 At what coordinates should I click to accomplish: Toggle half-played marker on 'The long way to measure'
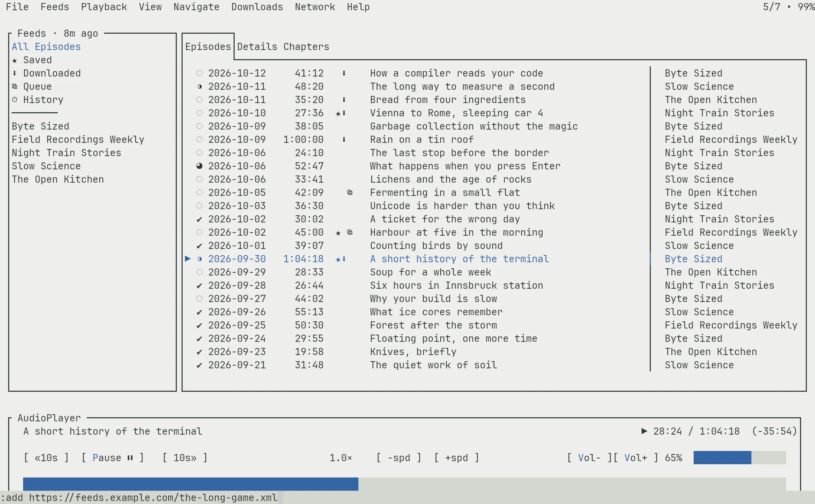click(x=200, y=87)
